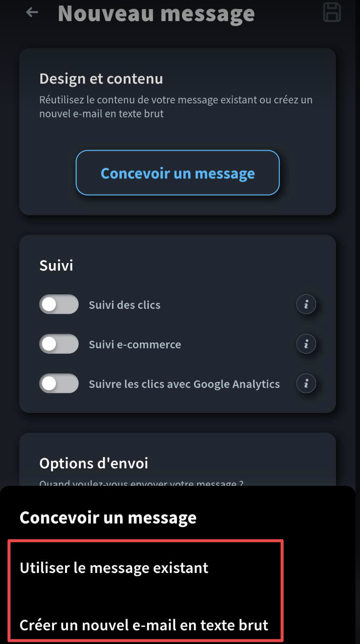Turn on the Suivi e-commerce switch
360x644 pixels.
tap(59, 344)
